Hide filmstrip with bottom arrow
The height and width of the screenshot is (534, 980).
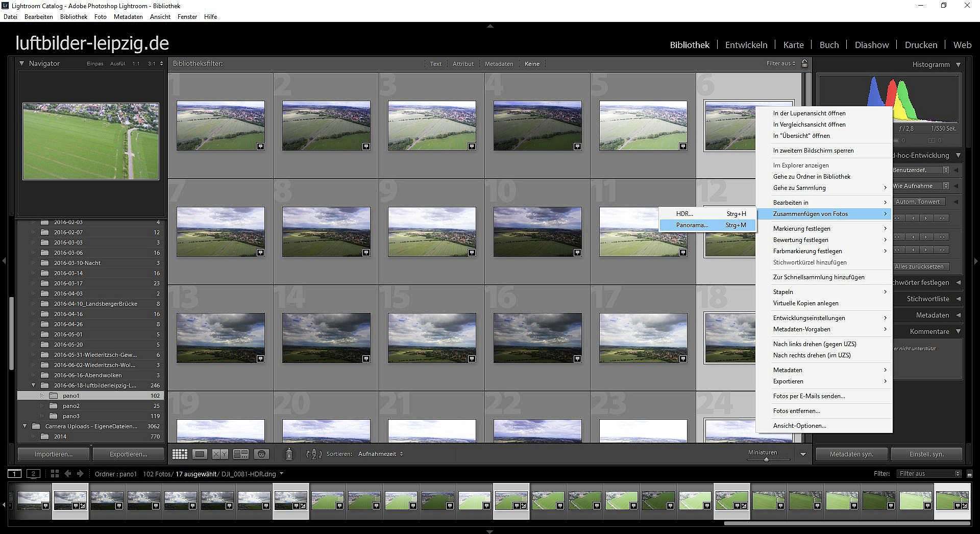(490, 531)
